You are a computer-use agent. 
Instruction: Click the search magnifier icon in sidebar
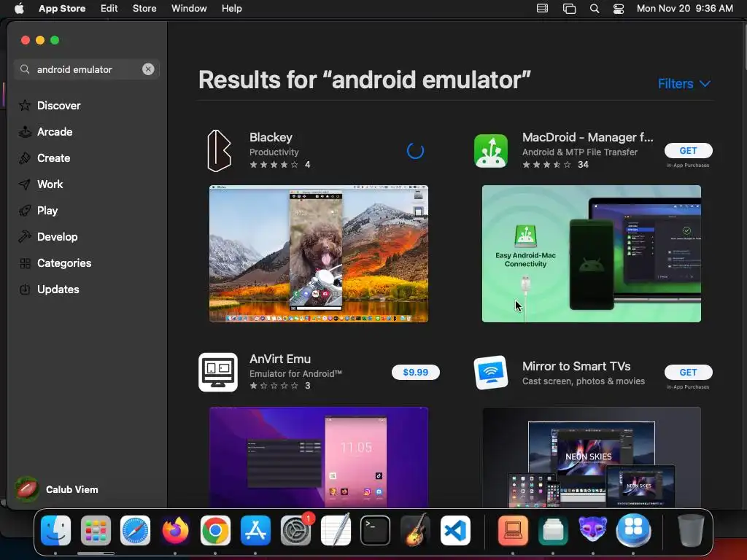[25, 69]
